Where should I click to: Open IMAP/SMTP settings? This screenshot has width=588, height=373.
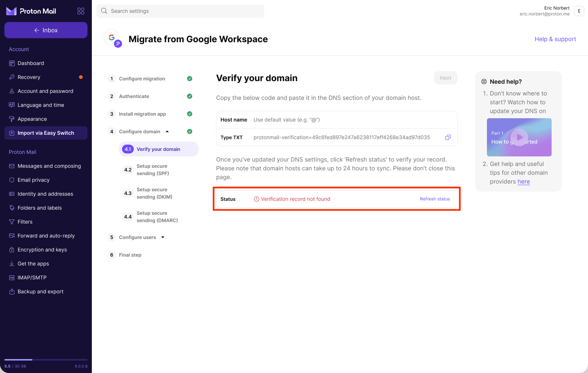pos(46,278)
